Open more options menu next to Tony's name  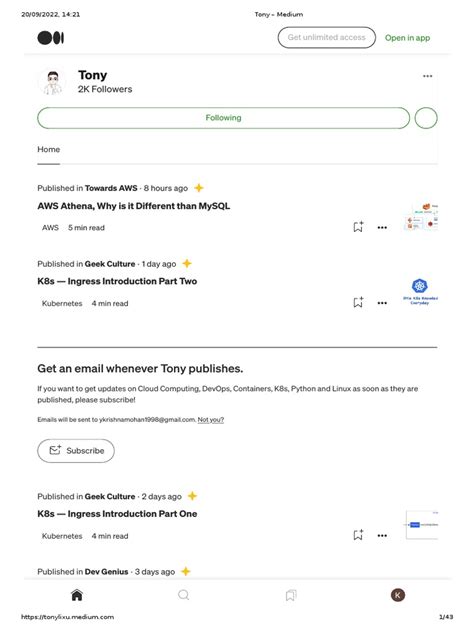tap(427, 76)
